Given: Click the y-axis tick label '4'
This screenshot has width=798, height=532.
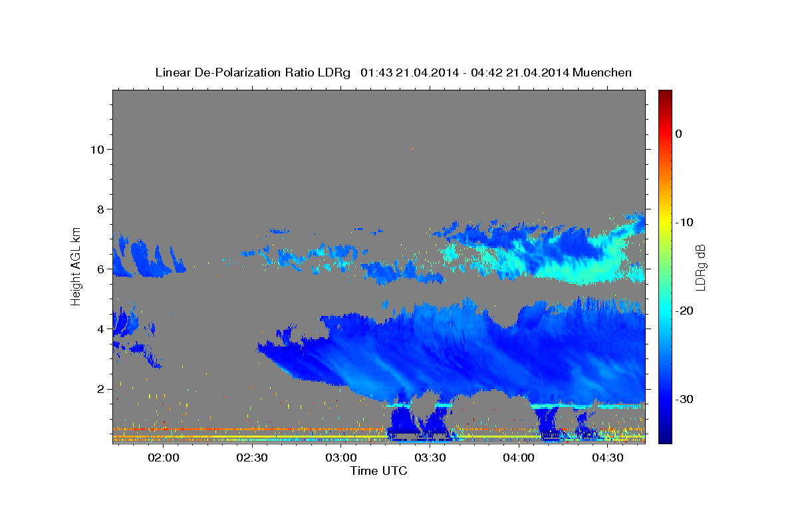Looking at the screenshot, I should coord(100,329).
